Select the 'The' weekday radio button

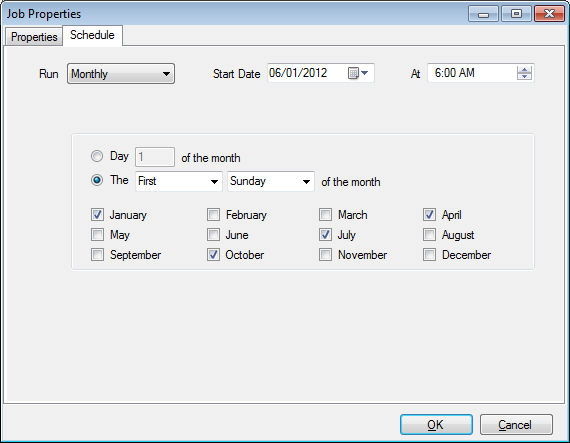pyautogui.click(x=97, y=180)
